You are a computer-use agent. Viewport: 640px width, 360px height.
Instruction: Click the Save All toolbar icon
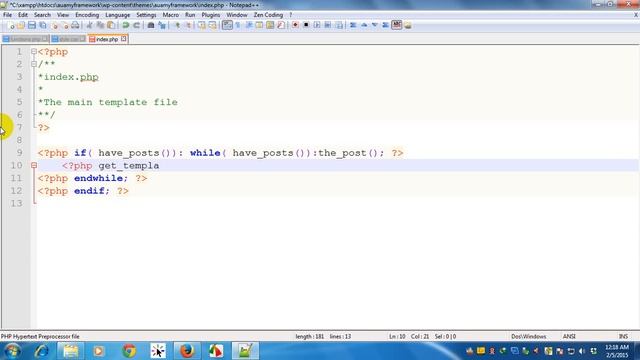[x=42, y=25]
